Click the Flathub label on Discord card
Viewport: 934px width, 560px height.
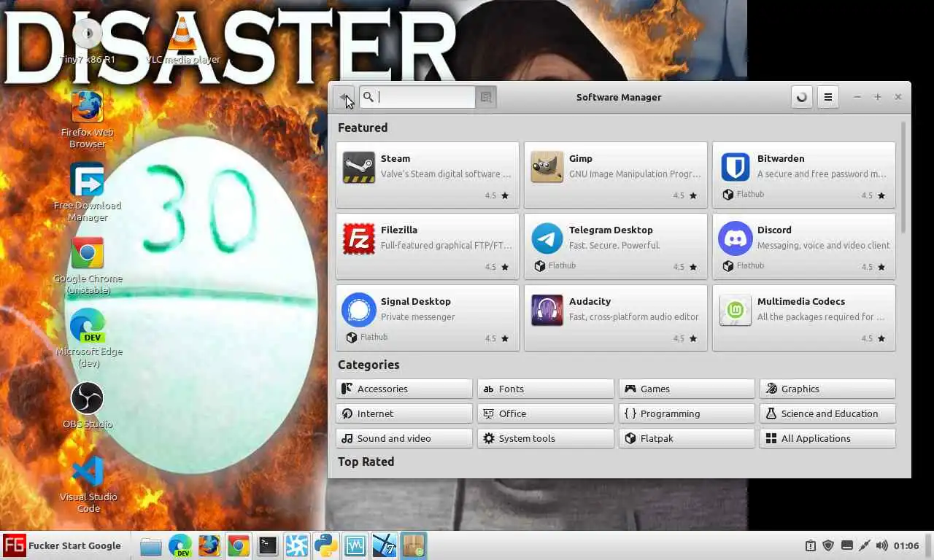click(750, 265)
